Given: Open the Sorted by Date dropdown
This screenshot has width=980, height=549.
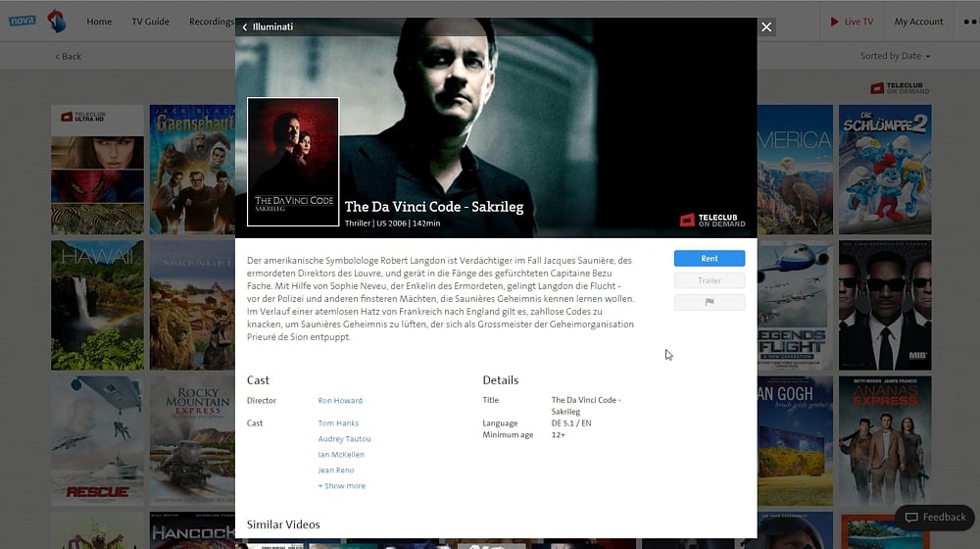Looking at the screenshot, I should tap(895, 56).
